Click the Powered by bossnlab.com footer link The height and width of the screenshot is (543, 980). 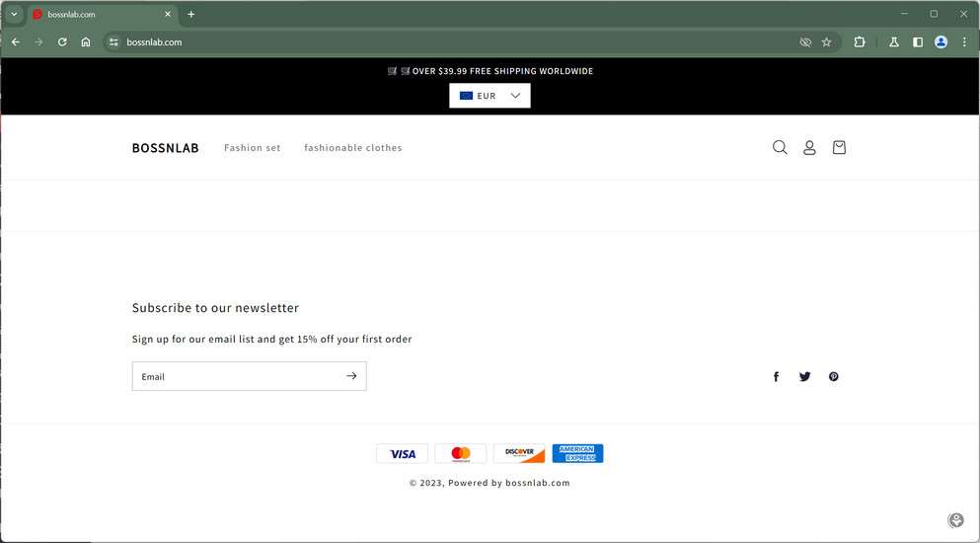(508, 483)
